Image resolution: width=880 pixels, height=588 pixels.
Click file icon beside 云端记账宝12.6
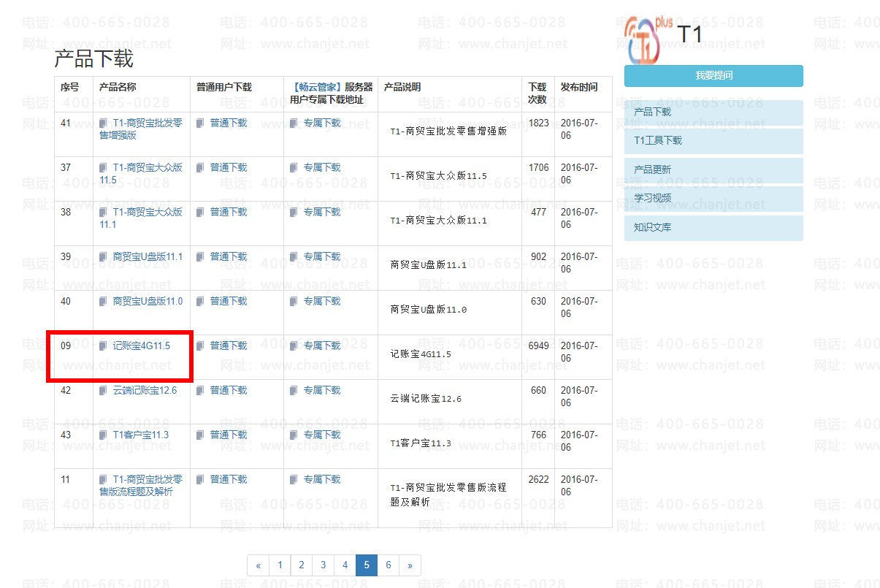click(x=104, y=391)
